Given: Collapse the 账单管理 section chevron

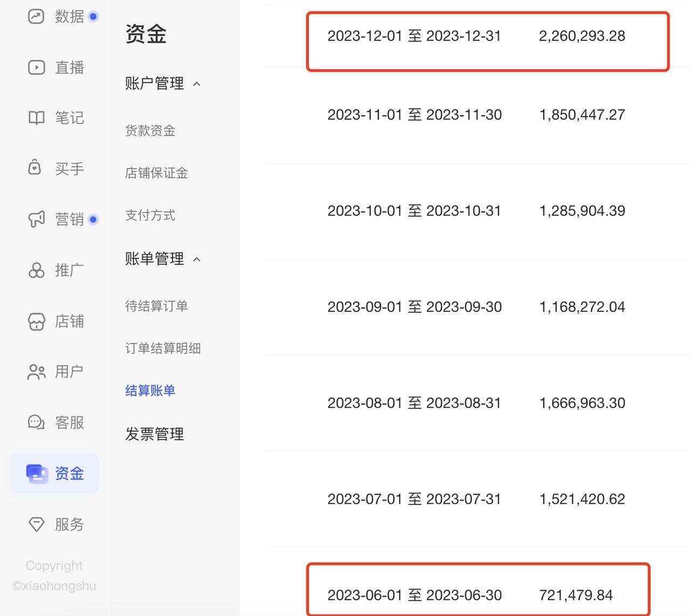Looking at the screenshot, I should pyautogui.click(x=196, y=258).
